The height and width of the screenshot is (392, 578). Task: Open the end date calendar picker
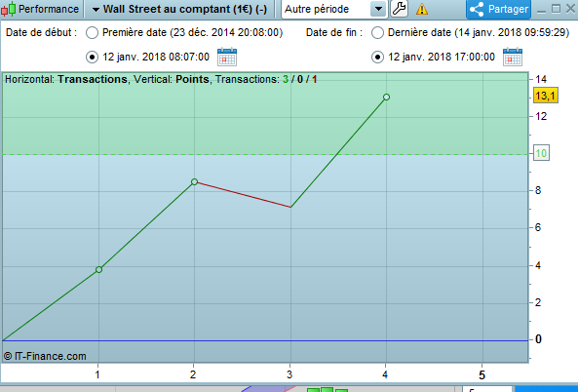513,57
